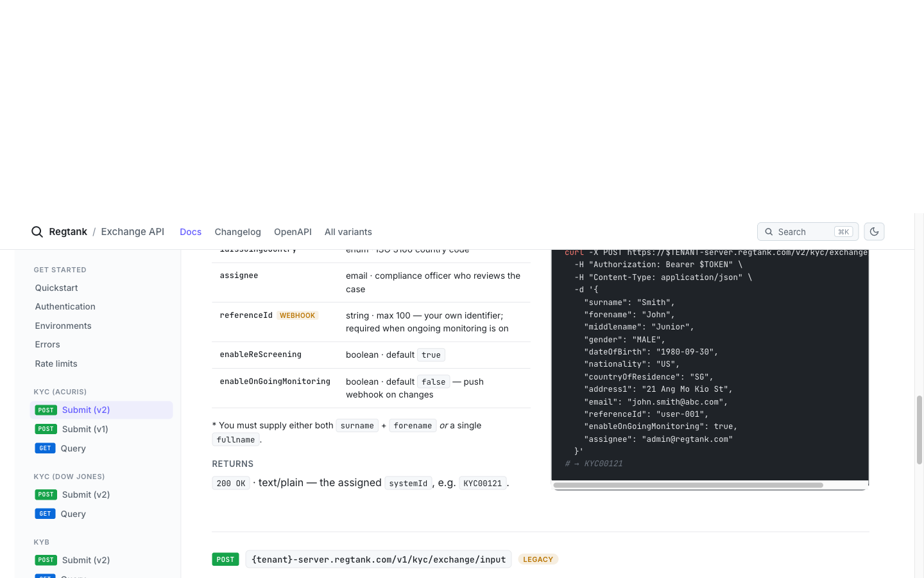Screen dimensions: 924x578
Task: Click the LEGACY badge on v1 endpoint
Action: 538,559
